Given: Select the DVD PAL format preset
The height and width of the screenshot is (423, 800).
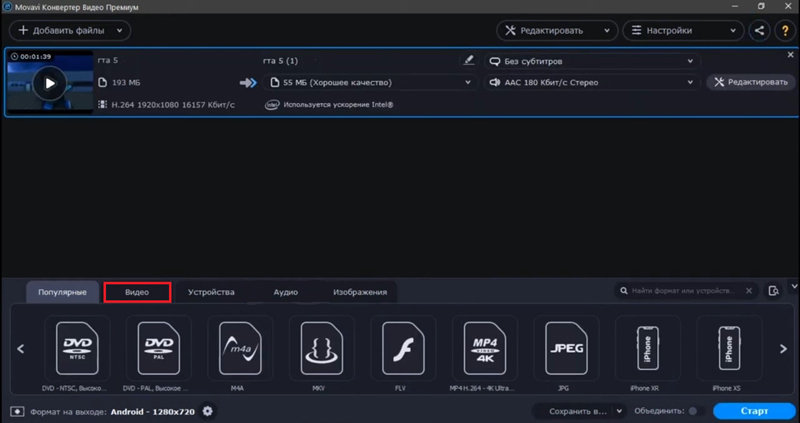Looking at the screenshot, I should [158, 348].
